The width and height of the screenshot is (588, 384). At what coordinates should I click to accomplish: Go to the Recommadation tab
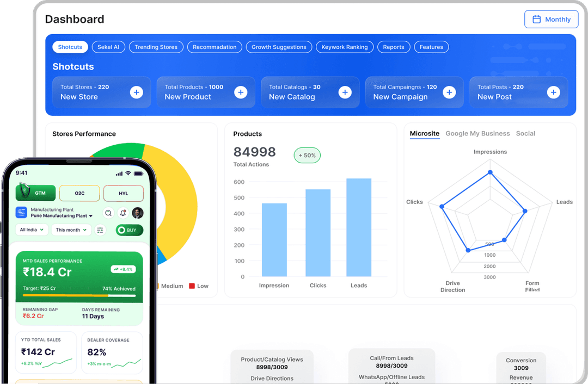215,47
